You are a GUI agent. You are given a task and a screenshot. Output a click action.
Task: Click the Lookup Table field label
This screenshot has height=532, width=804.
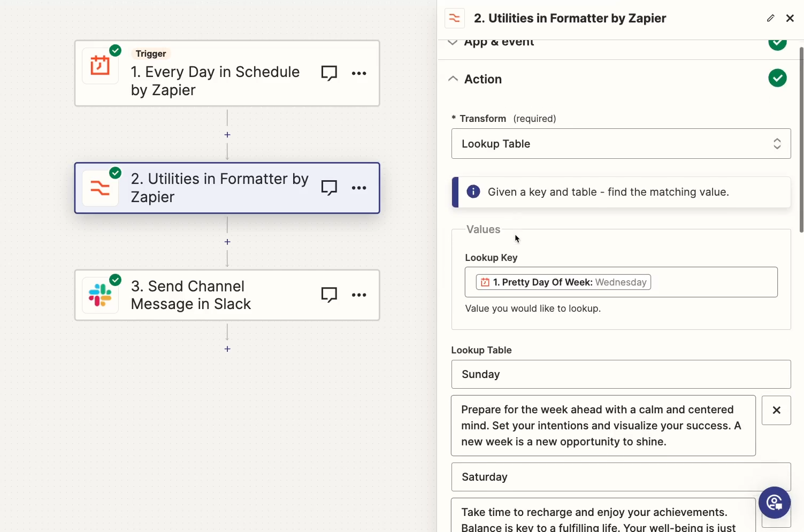pos(481,350)
